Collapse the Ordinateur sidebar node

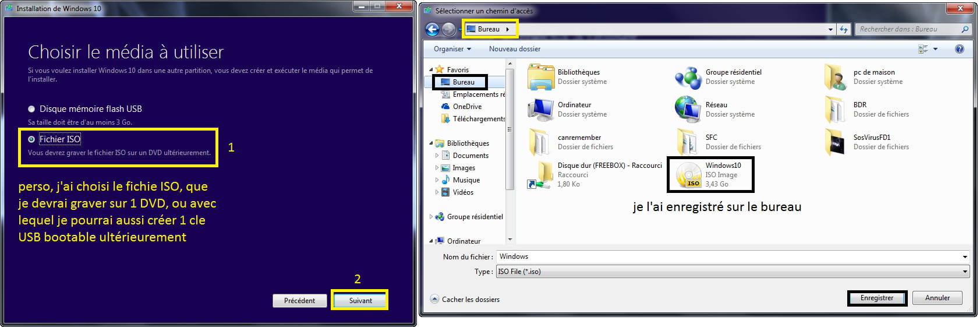(x=431, y=241)
